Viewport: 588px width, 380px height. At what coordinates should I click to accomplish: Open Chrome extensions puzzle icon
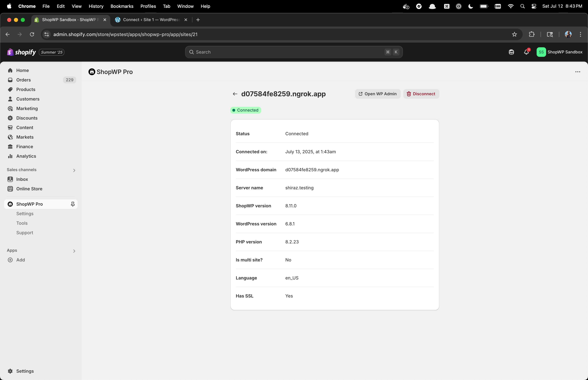532,34
